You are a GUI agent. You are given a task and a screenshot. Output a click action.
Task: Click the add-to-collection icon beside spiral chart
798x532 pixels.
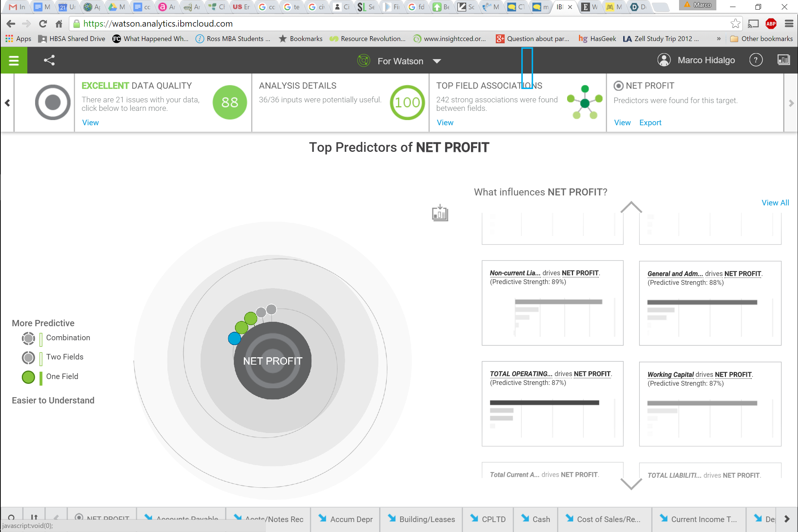(x=440, y=213)
